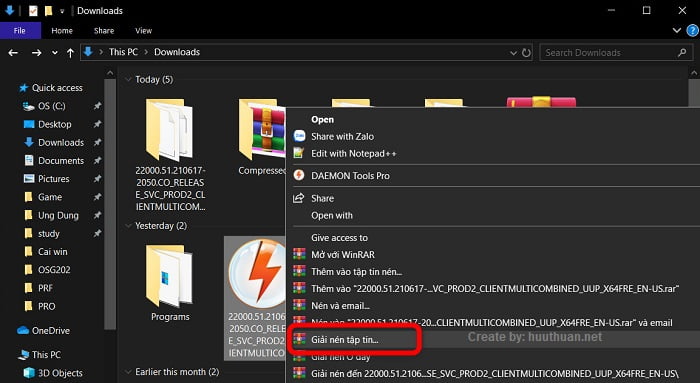
Task: Click 'This PC' in the address bar
Action: tap(123, 52)
